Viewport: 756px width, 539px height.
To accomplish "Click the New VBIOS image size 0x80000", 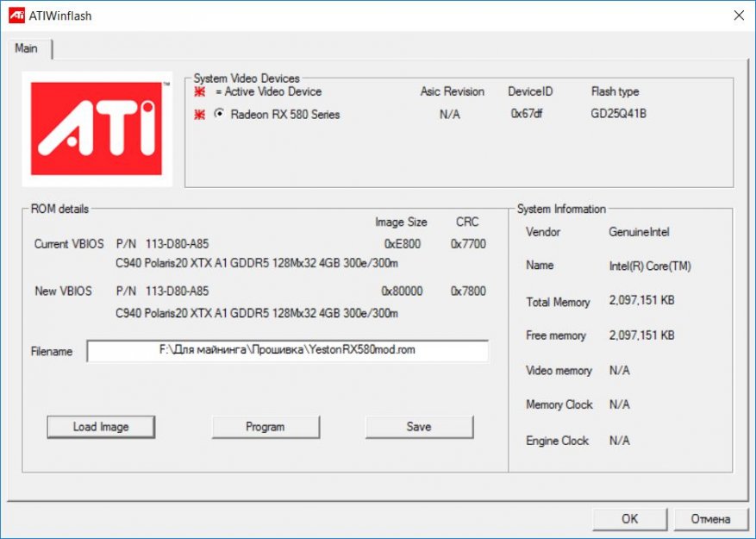I will coord(402,291).
